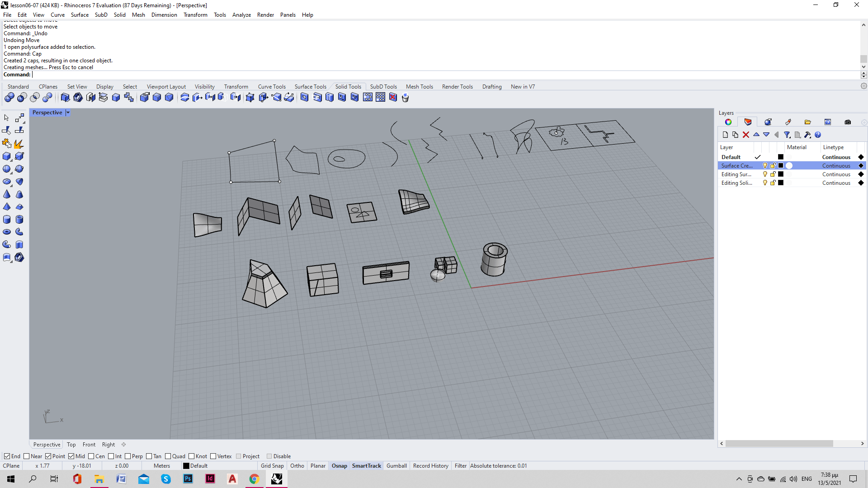The image size is (868, 488).
Task: Pick the Sphere tool in left sidebar
Action: point(7,169)
